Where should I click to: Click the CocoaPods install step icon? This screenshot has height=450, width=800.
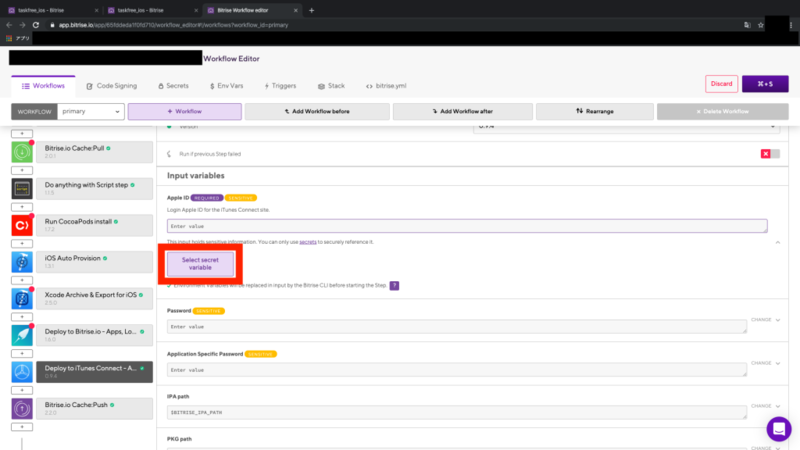22,225
